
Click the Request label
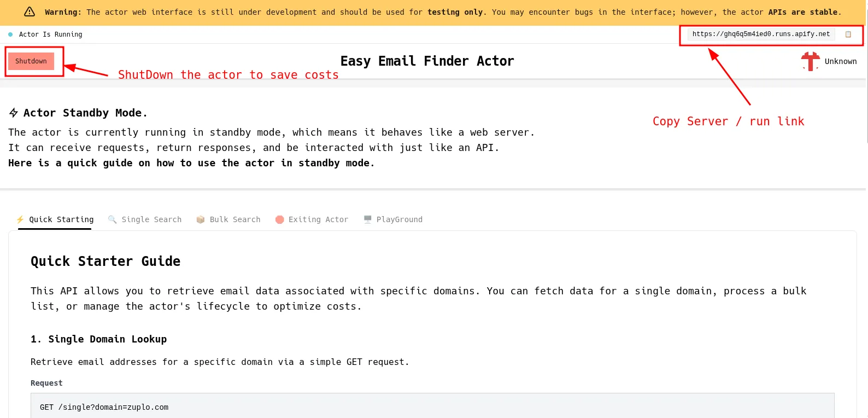point(46,383)
